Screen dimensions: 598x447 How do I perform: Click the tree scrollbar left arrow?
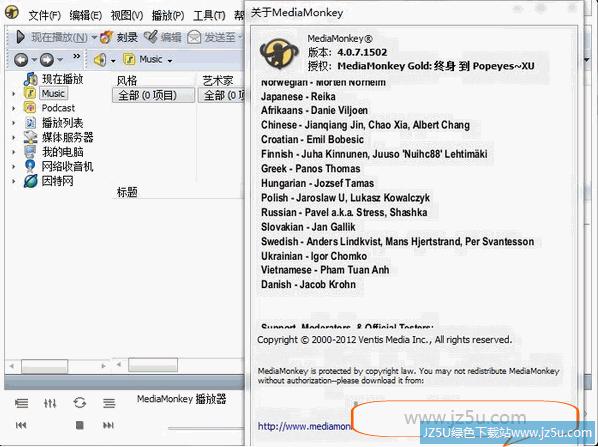12,366
